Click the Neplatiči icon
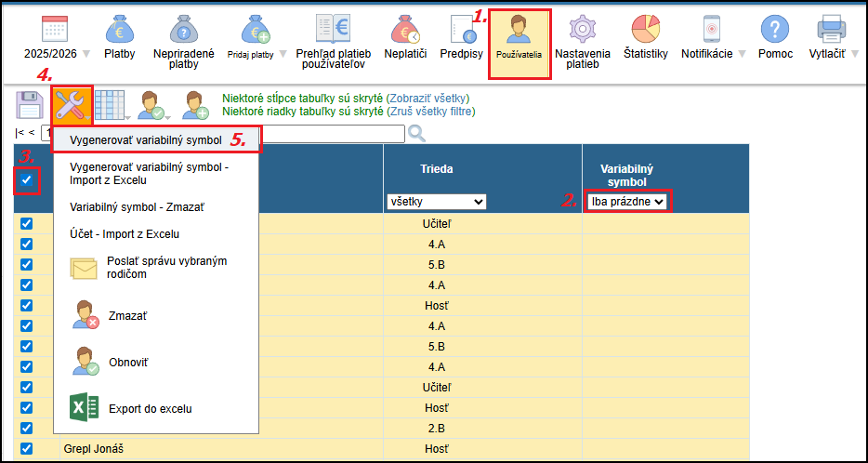This screenshot has width=868, height=463. [405, 30]
